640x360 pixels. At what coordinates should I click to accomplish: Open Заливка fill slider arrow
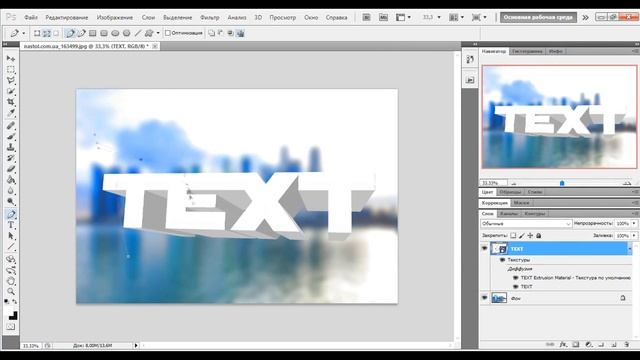click(x=634, y=236)
